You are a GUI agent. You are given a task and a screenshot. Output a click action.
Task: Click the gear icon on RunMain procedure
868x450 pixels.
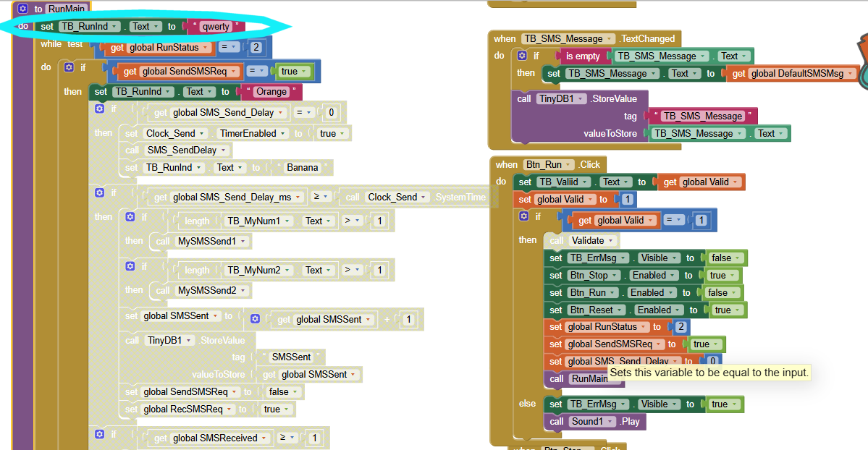click(x=22, y=9)
